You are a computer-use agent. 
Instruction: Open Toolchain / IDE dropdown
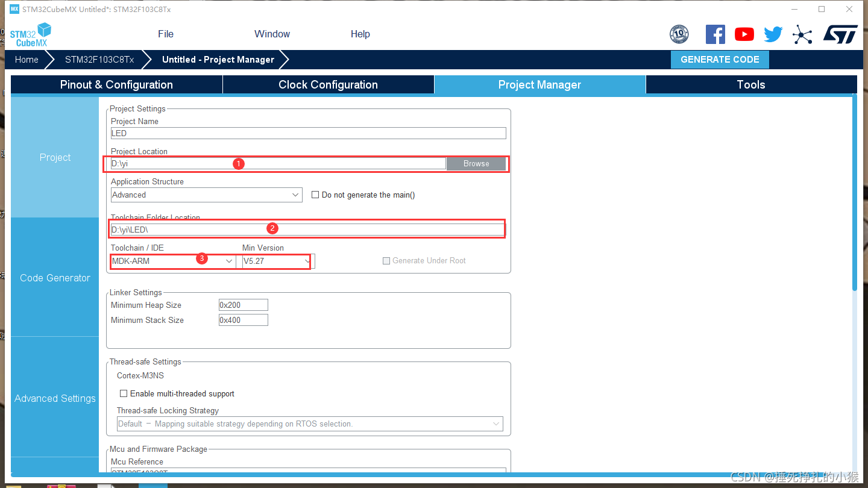tap(174, 261)
